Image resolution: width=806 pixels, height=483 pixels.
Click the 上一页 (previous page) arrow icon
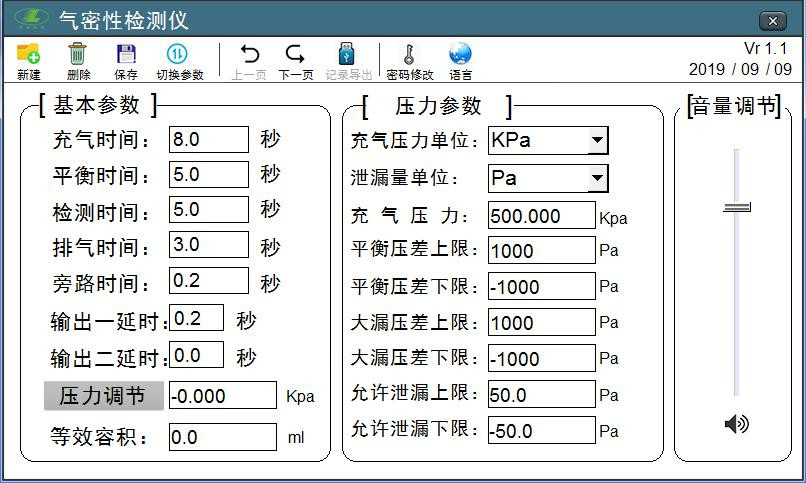(x=249, y=55)
